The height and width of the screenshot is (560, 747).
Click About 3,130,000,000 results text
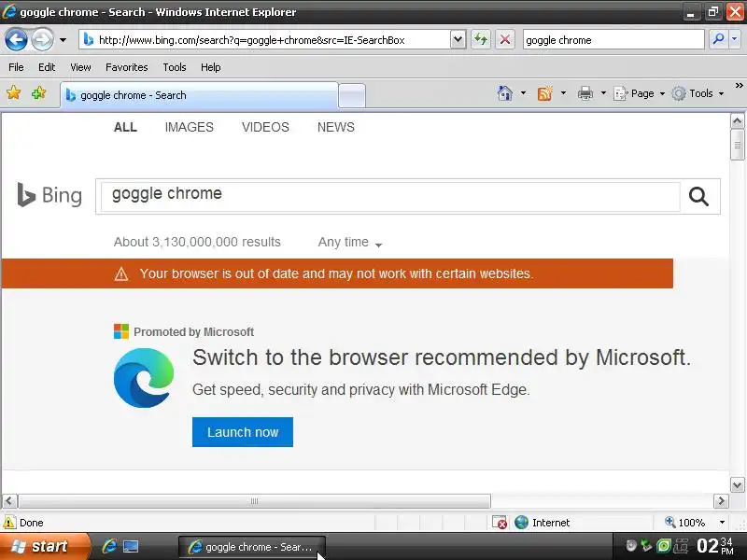197,242
